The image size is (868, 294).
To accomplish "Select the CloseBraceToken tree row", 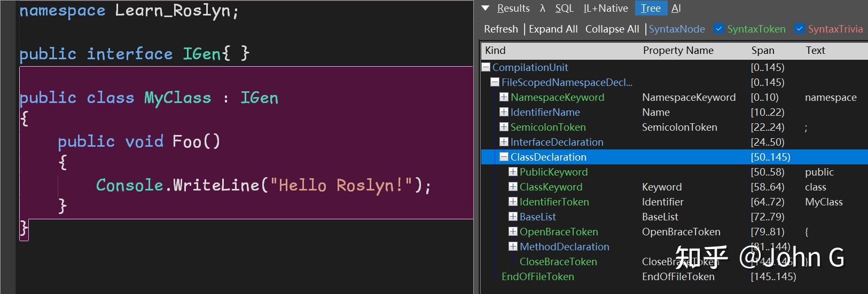I will point(674,261).
